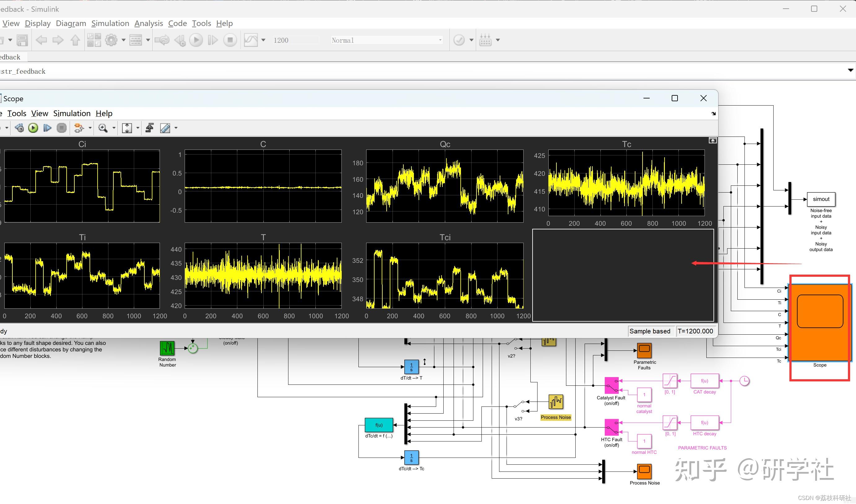This screenshot has width=856, height=504.
Task: Open scope measurements ruler tool
Action: pyautogui.click(x=165, y=128)
